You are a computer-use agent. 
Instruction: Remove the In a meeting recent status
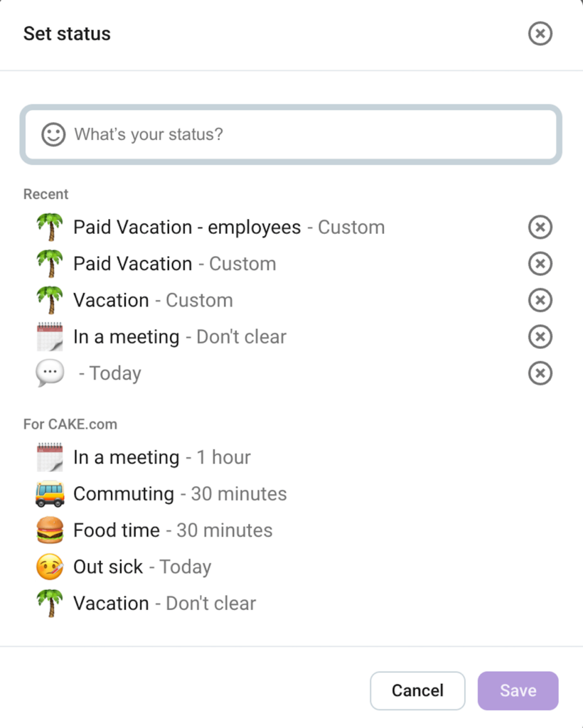[x=540, y=336]
